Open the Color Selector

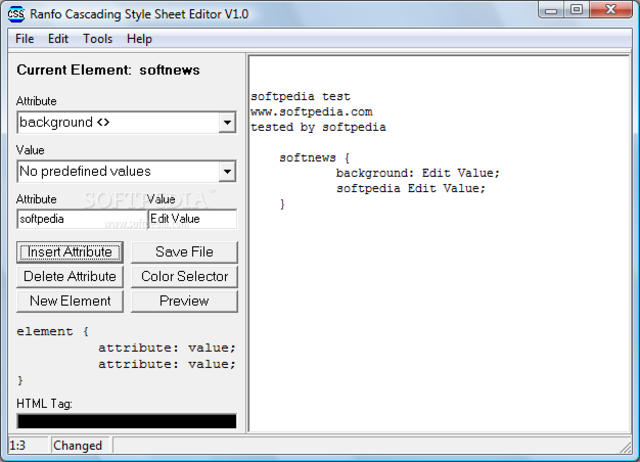(184, 276)
